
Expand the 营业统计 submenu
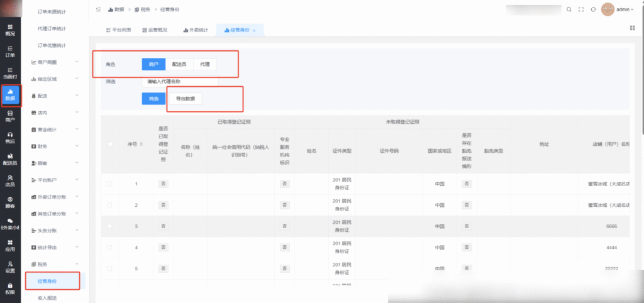point(55,129)
